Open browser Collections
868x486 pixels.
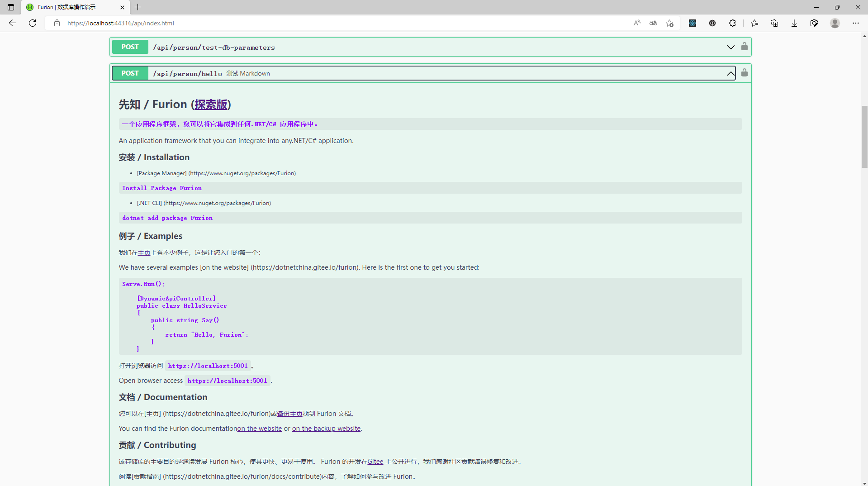click(x=774, y=23)
